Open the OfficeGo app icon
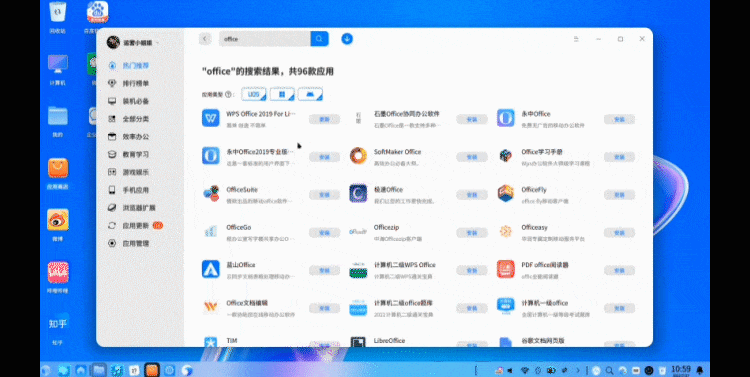Screen dimensions: 750x377 coord(210,231)
